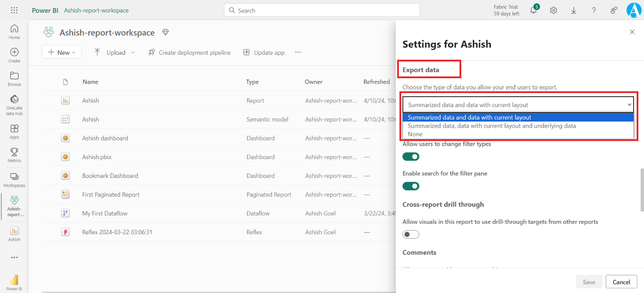Click Create deployment pipeline
The height and width of the screenshot is (293, 644).
pos(189,52)
